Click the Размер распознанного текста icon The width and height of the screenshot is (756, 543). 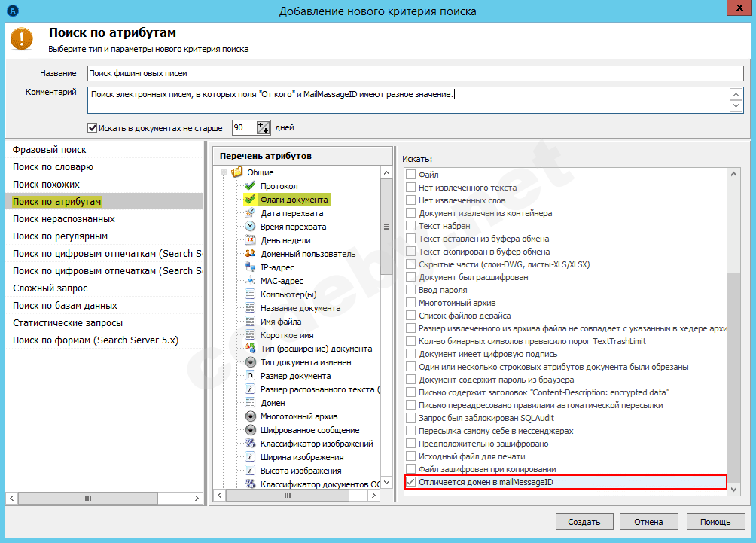click(250, 389)
